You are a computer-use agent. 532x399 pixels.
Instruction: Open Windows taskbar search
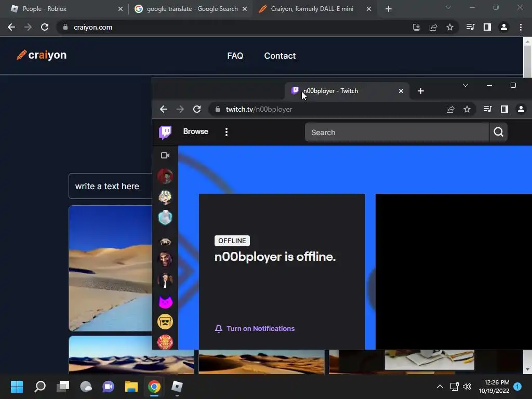pyautogui.click(x=40, y=387)
